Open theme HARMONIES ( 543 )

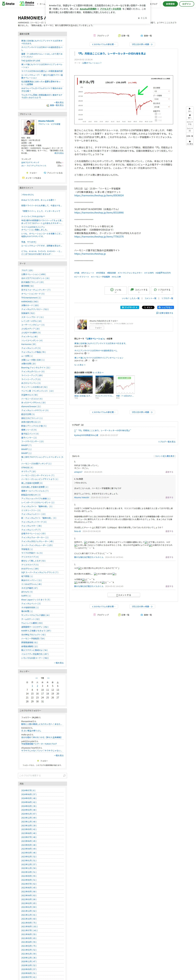coord(30,301)
